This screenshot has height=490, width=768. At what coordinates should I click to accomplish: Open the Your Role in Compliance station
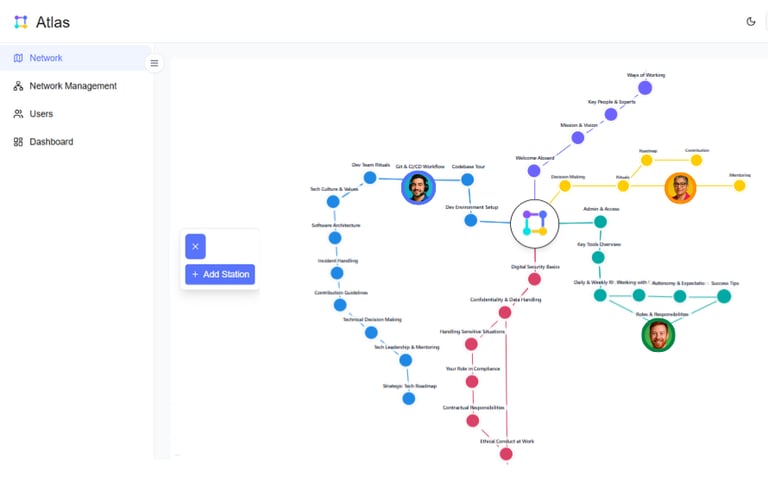472,382
